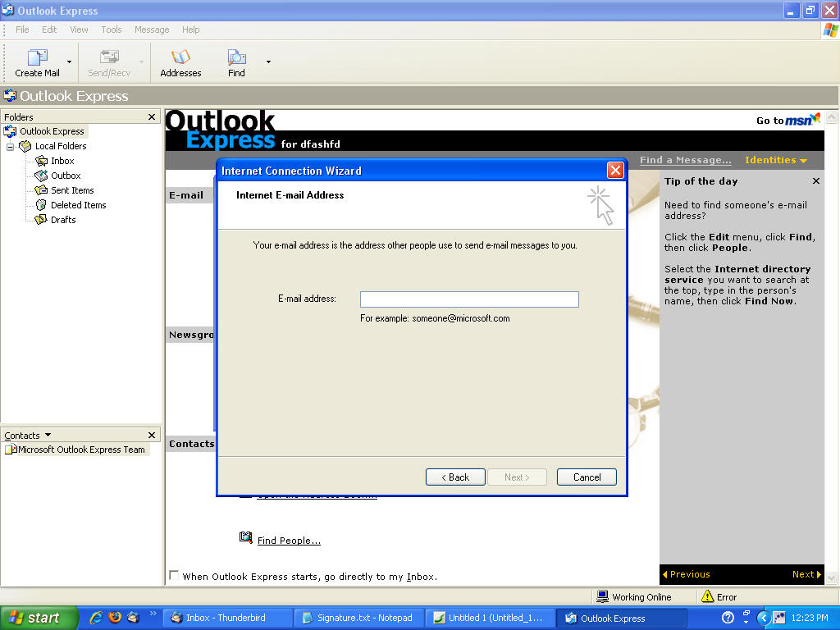Click the Back button in wizard

point(455,477)
